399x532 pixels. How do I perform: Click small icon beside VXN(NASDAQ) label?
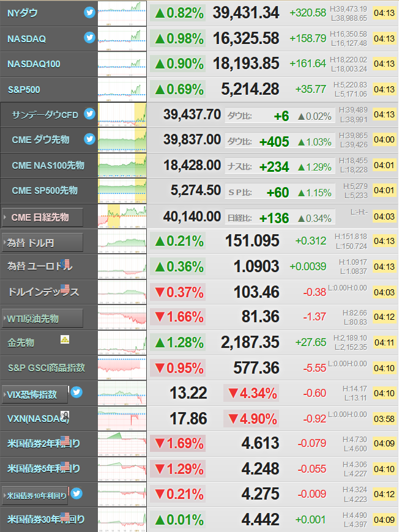[x=65, y=416]
